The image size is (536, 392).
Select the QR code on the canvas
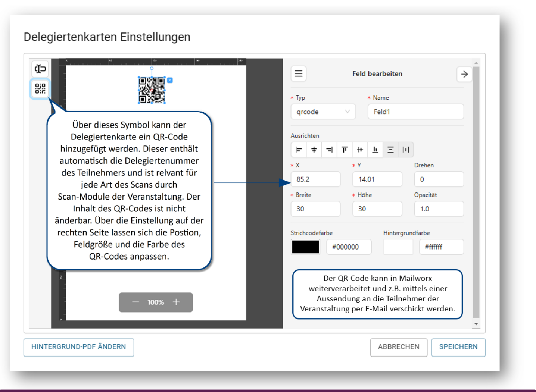[x=152, y=90]
